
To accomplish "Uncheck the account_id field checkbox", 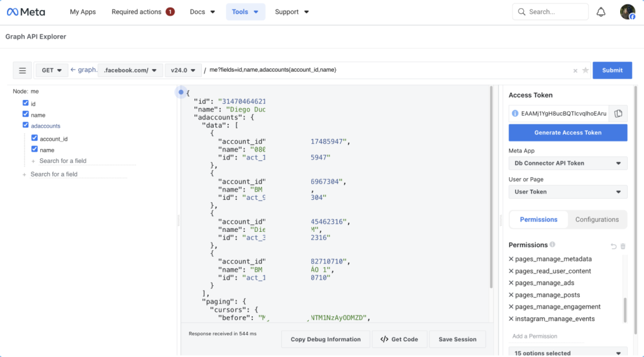I will (x=35, y=138).
